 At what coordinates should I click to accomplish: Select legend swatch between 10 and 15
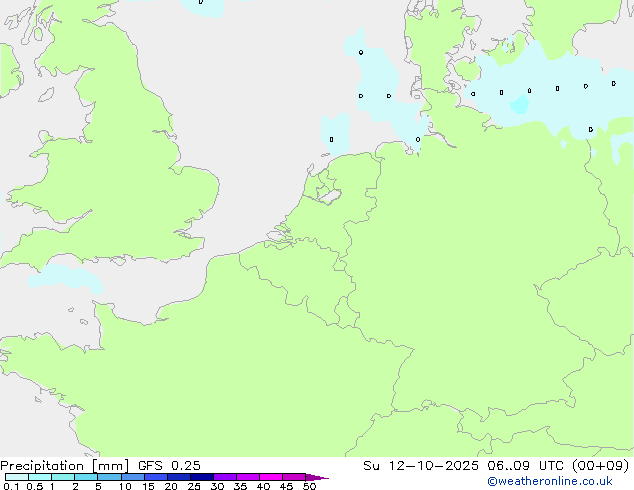click(x=132, y=477)
